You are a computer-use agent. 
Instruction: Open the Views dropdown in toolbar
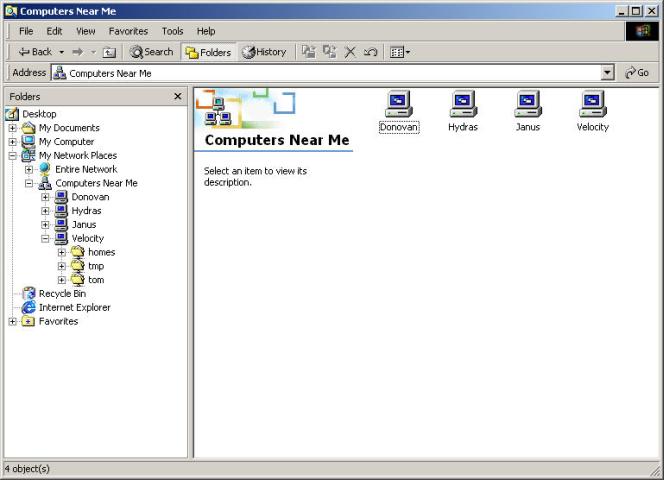pyautogui.click(x=400, y=52)
